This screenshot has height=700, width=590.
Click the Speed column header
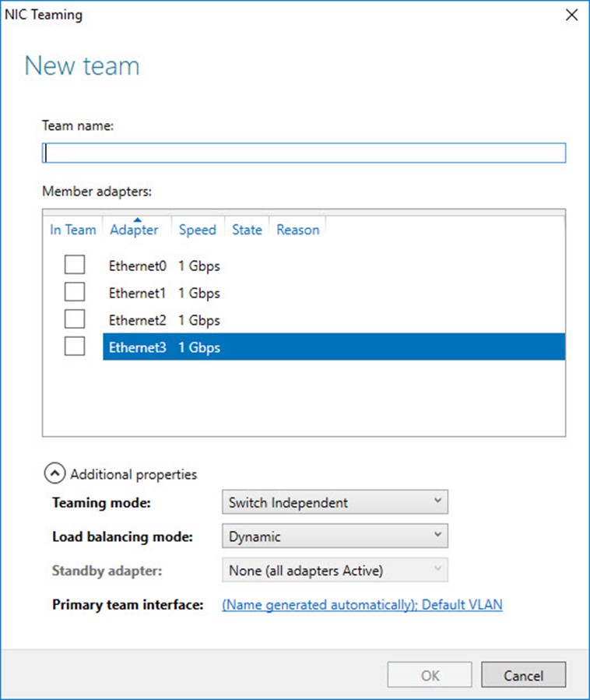197,230
